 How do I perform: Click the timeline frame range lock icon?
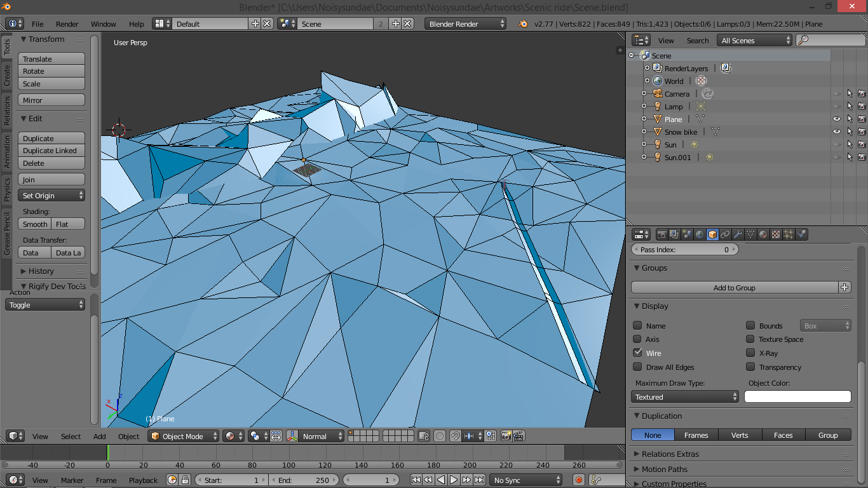point(185,480)
